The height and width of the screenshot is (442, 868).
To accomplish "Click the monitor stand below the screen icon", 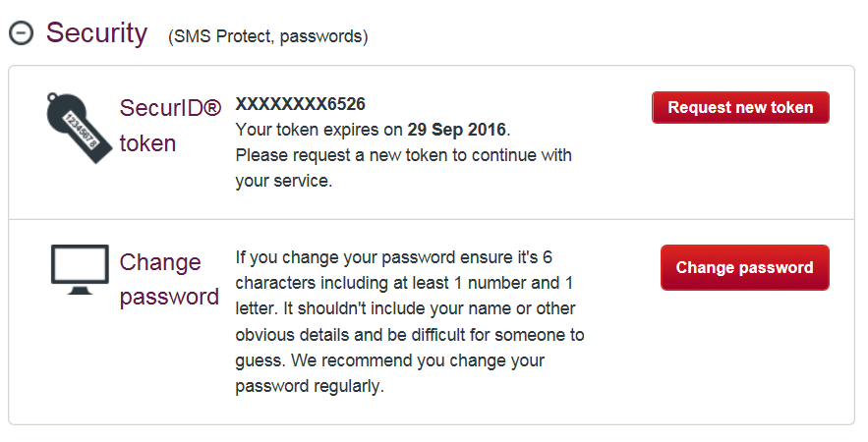I will 81,290.
